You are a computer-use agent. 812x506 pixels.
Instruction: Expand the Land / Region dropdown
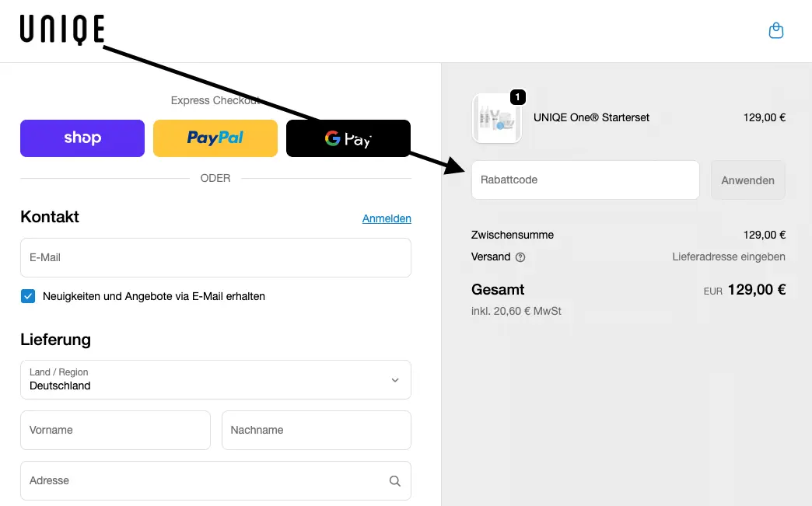215,379
